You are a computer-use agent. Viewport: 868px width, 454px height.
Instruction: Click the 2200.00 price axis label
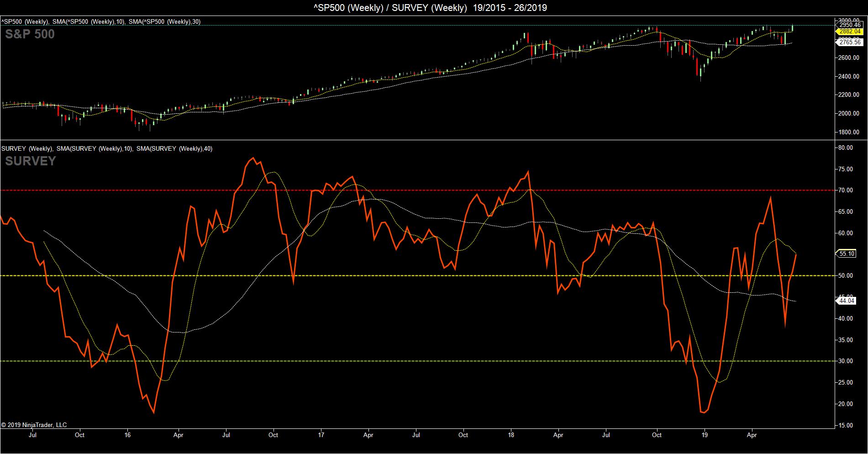(849, 95)
